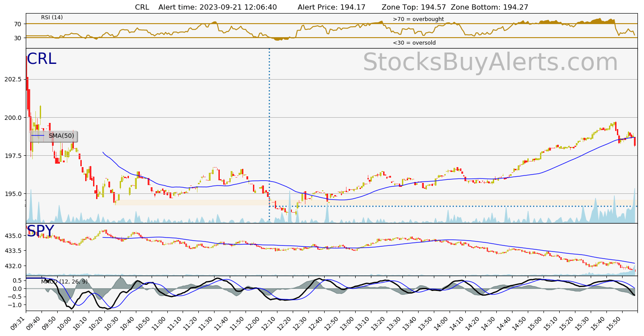Click the MACD 0.5 axis label
Image resolution: width=644 pixels, height=336 pixels.
click(x=17, y=280)
